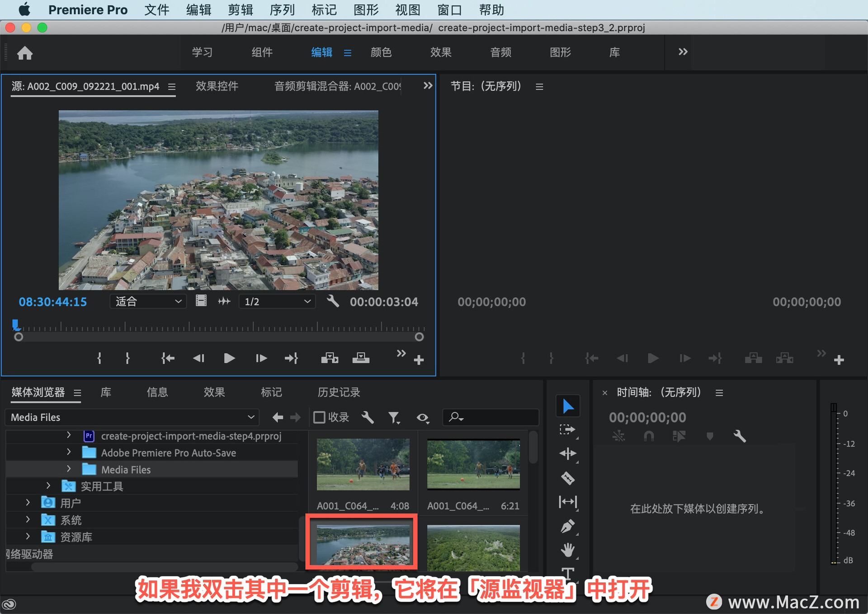
Task: Toggle linked selection in Timeline
Action: 679,436
